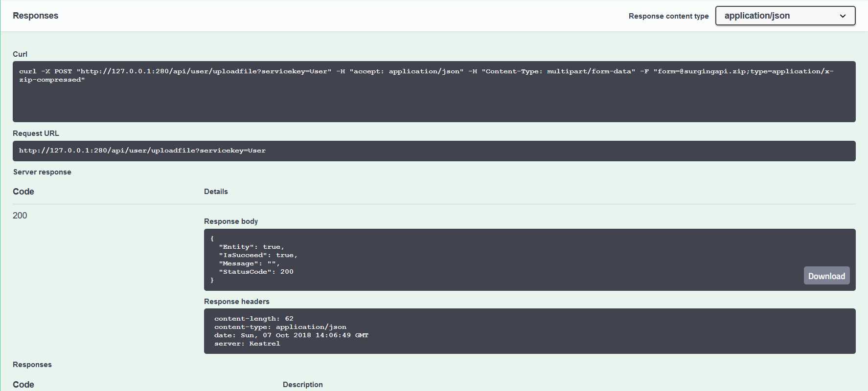The height and width of the screenshot is (391, 868).
Task: Click the Responses section heading at top
Action: click(35, 16)
